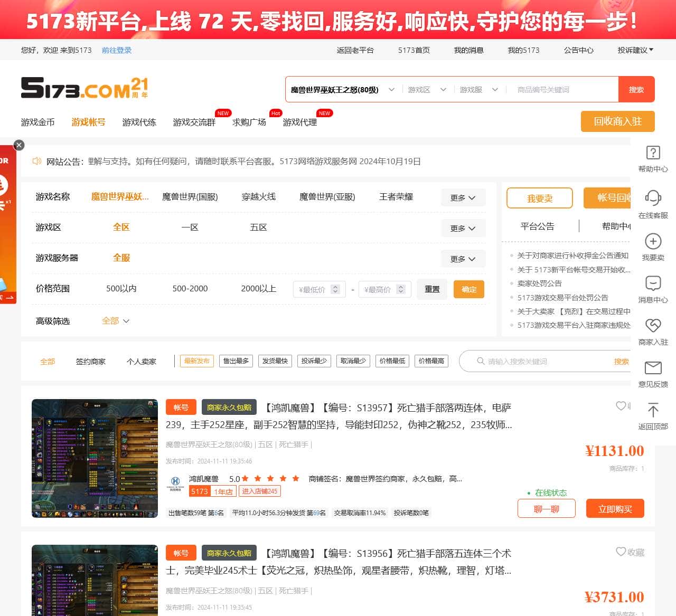This screenshot has height=616, width=676.
Task: Open online customer service headset icon
Action: 653,198
